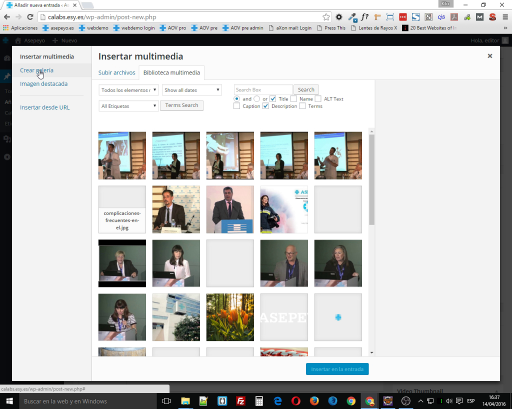Click the Terms Search button
The image size is (512, 409).
click(182, 105)
